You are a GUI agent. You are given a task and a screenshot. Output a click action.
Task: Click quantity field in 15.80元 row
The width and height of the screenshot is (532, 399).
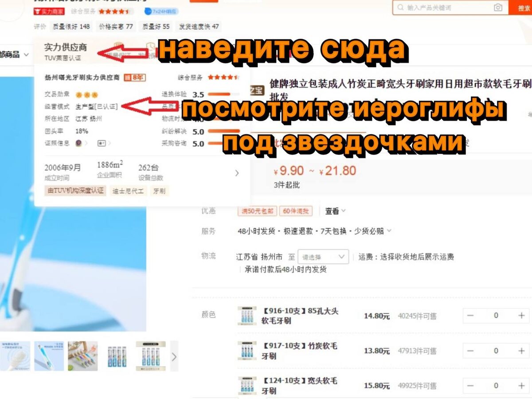(496, 386)
